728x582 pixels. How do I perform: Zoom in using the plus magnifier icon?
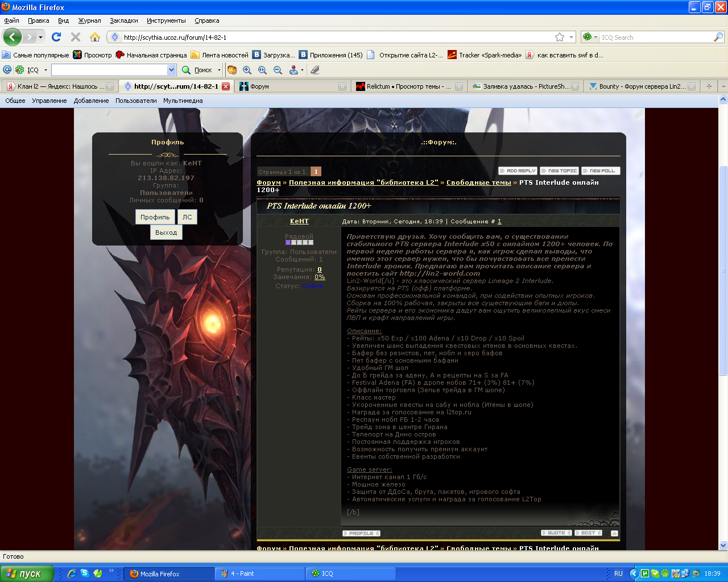pyautogui.click(x=247, y=70)
